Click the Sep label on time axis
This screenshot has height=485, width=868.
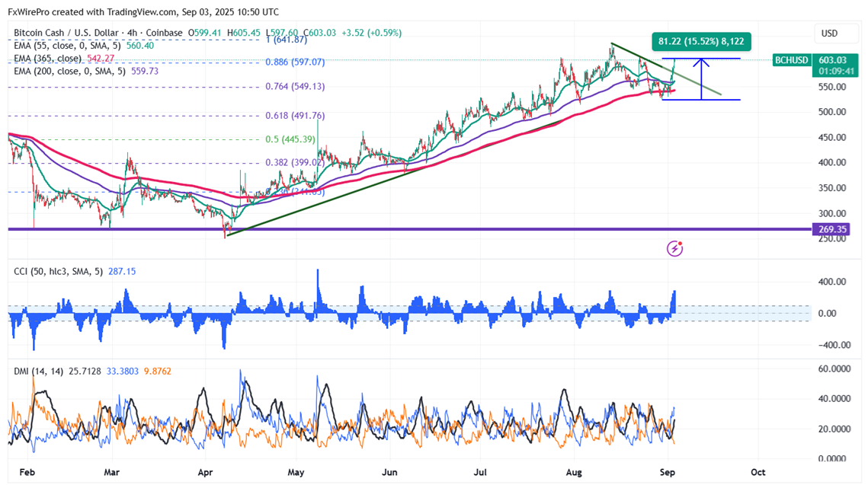click(x=668, y=472)
